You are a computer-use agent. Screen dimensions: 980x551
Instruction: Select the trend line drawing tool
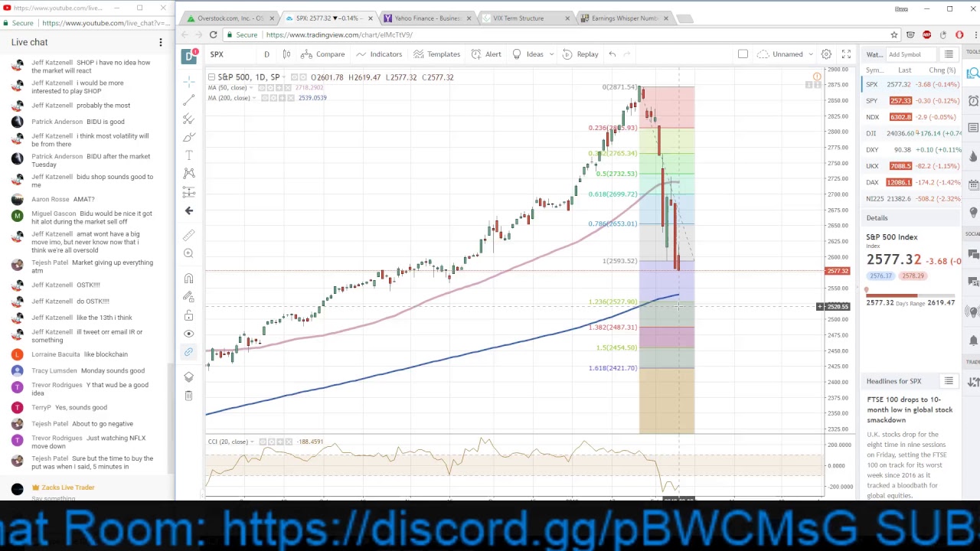pos(188,100)
